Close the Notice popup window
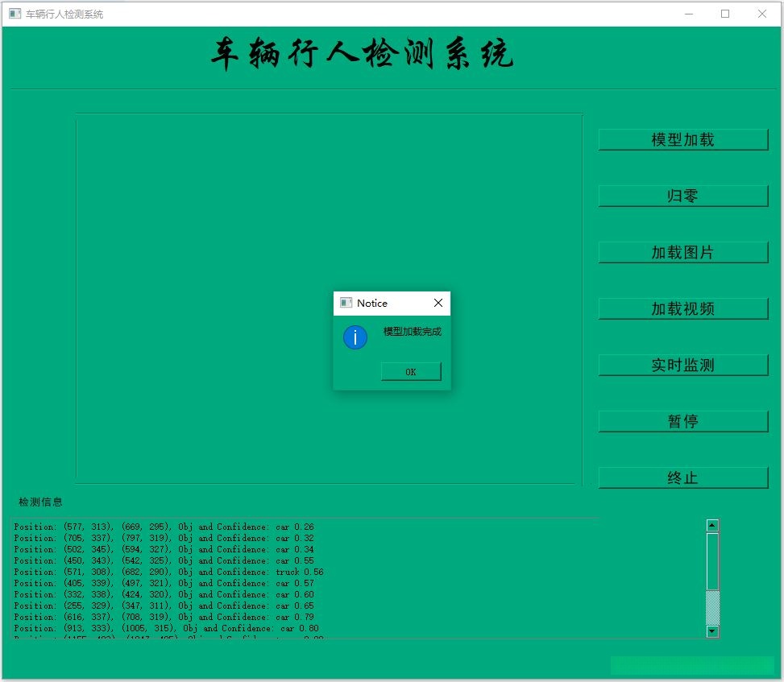 (x=438, y=303)
